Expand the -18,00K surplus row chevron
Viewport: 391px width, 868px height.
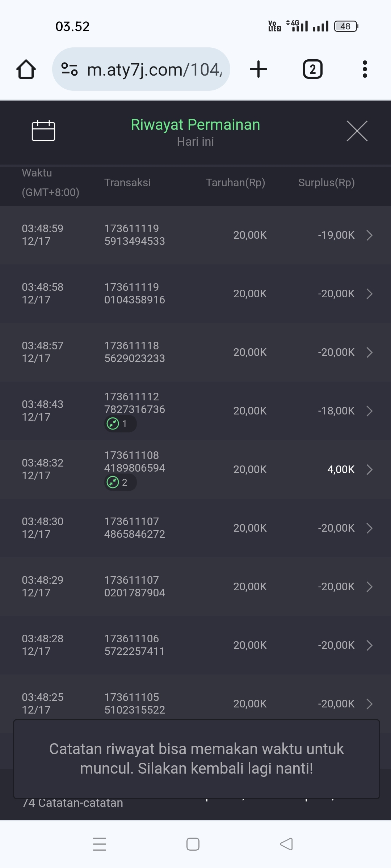pyautogui.click(x=369, y=411)
